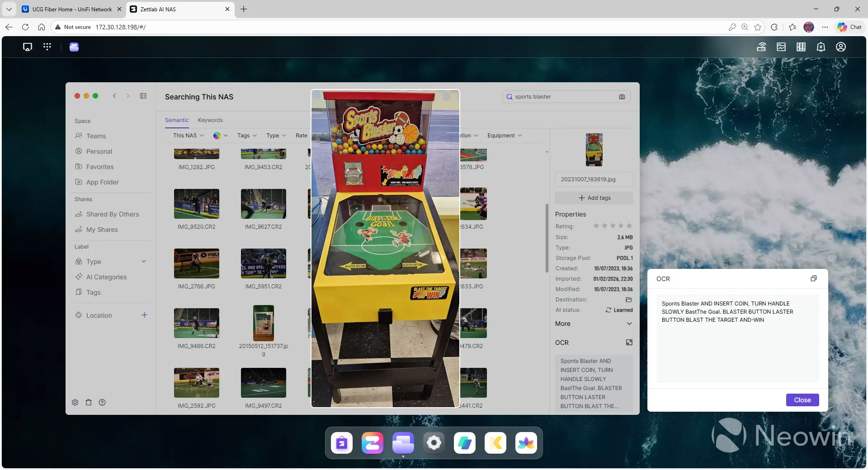
Task: Open the Destination folder icon
Action: pyautogui.click(x=628, y=300)
